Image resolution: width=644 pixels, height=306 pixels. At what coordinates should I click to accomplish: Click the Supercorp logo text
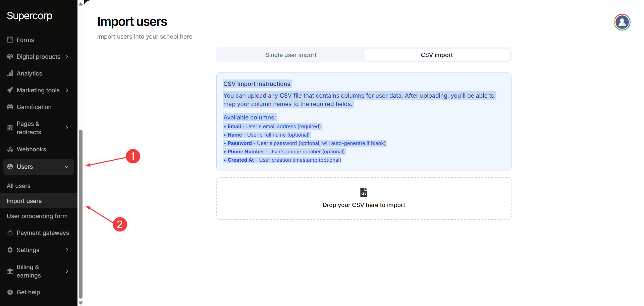click(x=30, y=16)
